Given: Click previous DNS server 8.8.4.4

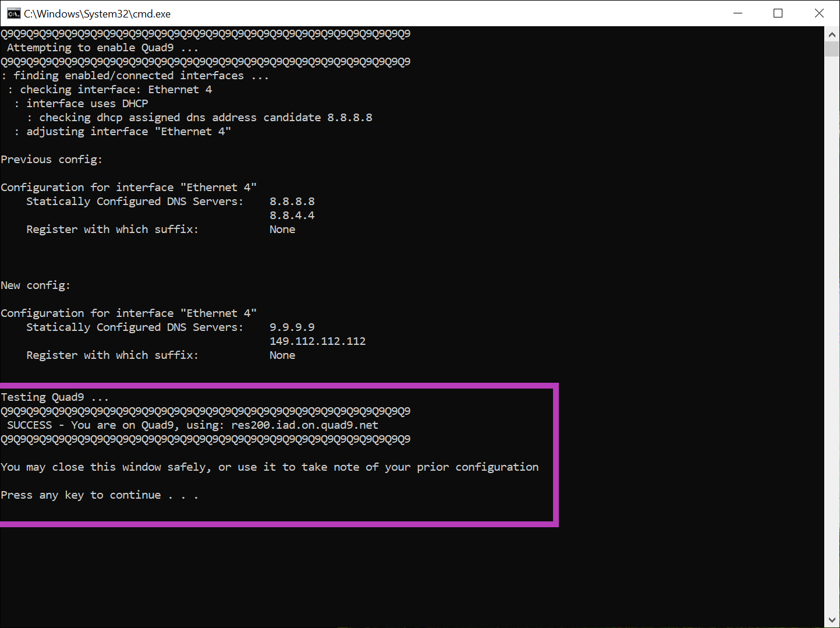Looking at the screenshot, I should pos(292,216).
